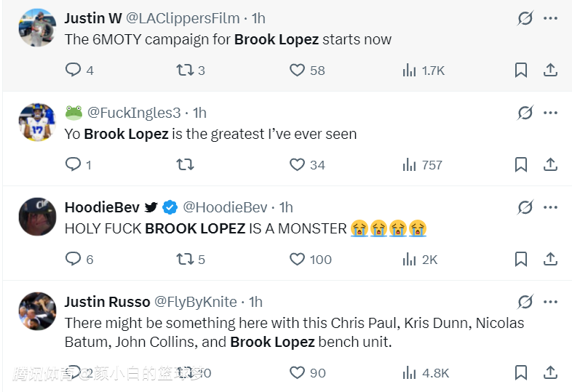Retweet HoodieBev's tweet with 5 reposts
The height and width of the screenshot is (392, 572).
click(x=185, y=259)
